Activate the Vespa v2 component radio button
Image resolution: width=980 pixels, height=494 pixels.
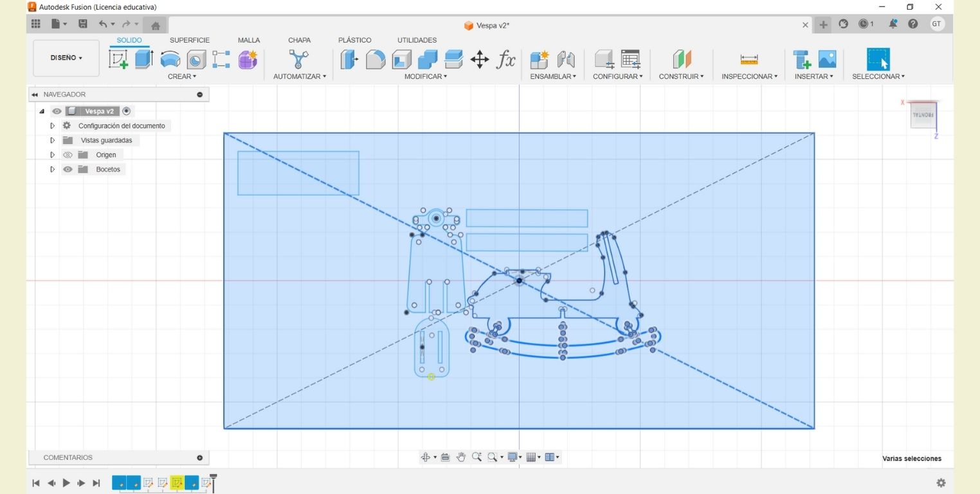click(x=126, y=111)
